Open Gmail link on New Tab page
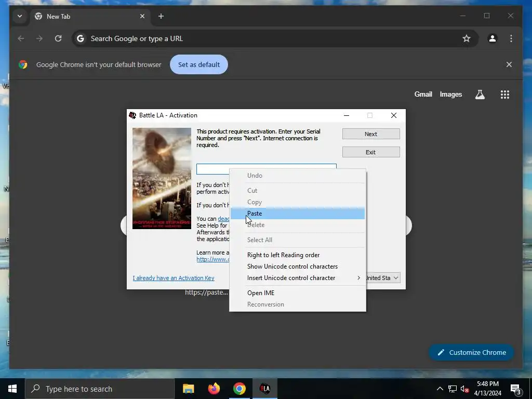532x399 pixels. [423, 95]
